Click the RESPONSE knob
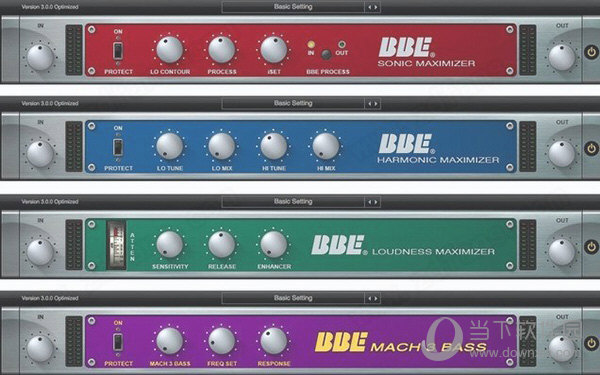Viewport: 600px width, 375px height. pyautogui.click(x=274, y=341)
